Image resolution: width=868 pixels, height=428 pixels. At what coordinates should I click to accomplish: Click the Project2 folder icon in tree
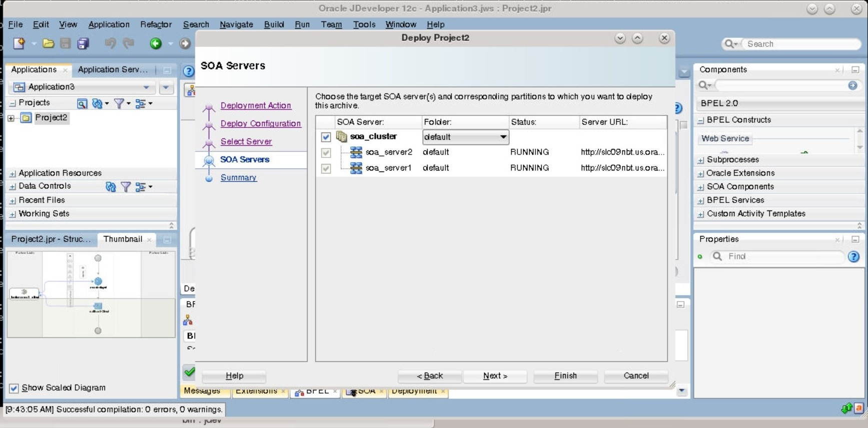pos(26,118)
